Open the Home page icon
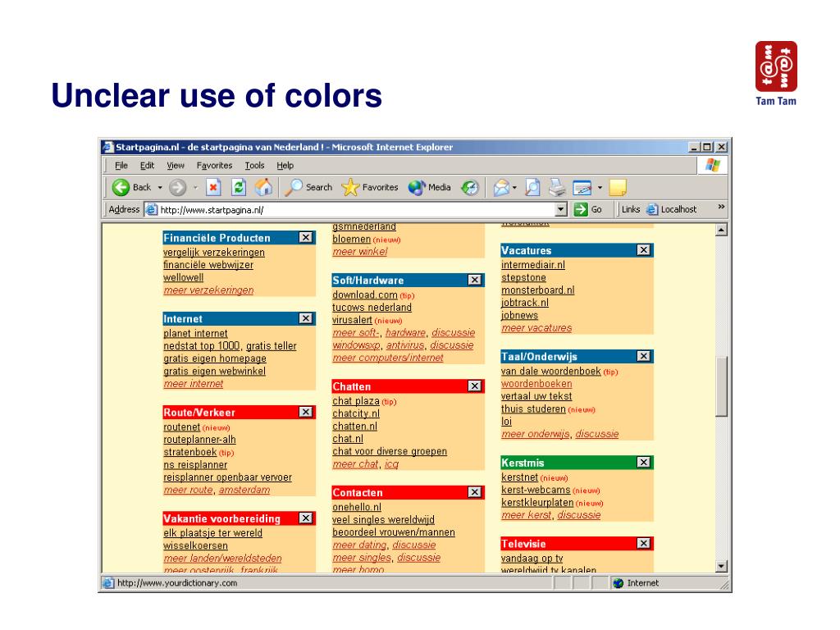This screenshot has width=840, height=630. click(x=263, y=187)
